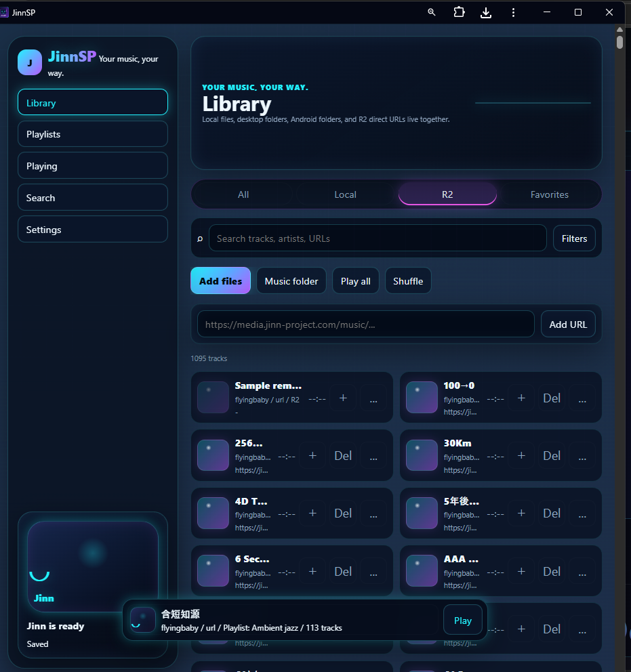
Task: Add 256... track with plus icon
Action: [312, 456]
